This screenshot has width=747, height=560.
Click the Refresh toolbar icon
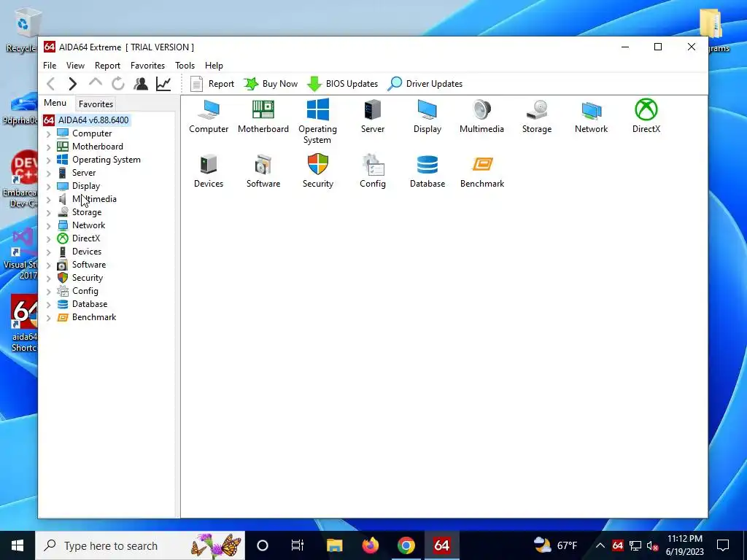tap(118, 84)
